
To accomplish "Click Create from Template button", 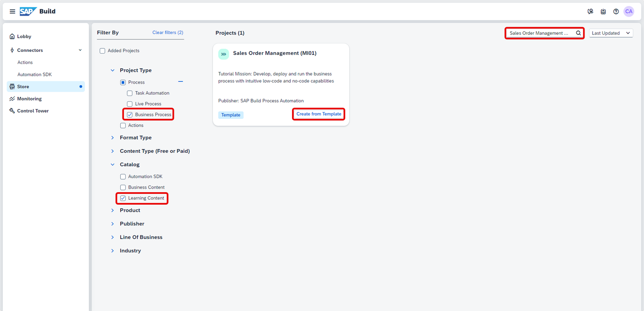I will click(x=319, y=114).
